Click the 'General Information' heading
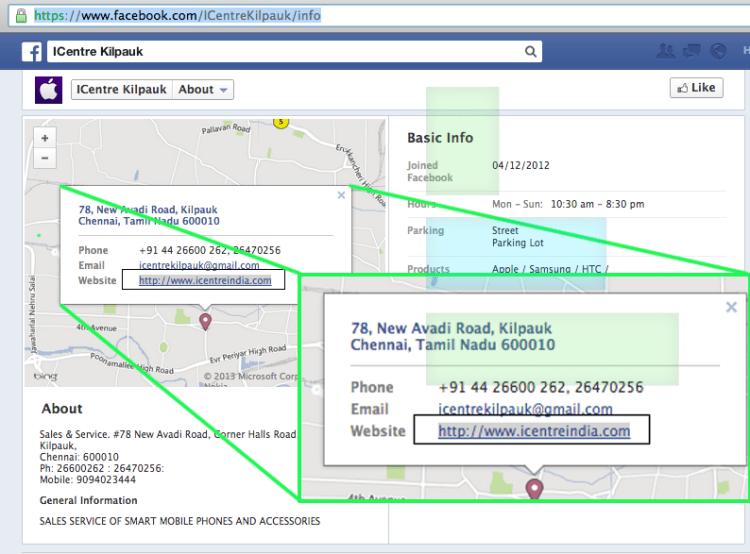 coord(88,500)
